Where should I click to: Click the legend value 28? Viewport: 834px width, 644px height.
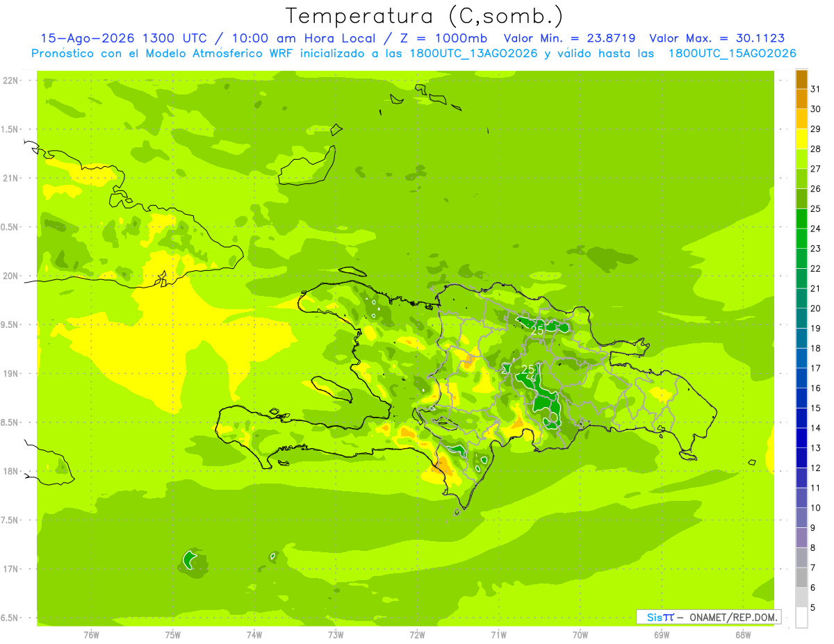pyautogui.click(x=815, y=149)
